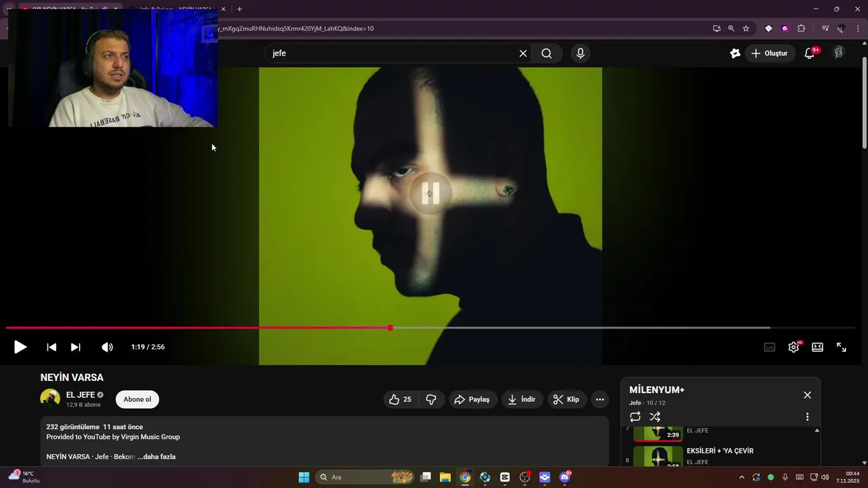Click the EL JEFE channel avatar
The height and width of the screenshot is (488, 868).
pos(50,399)
